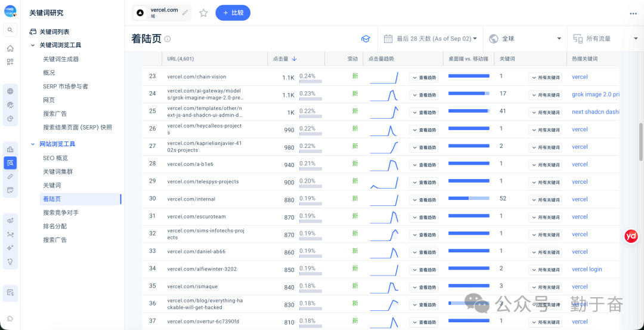
Task: Open 查看趋势 for vercel.com/chain-vision row
Action: tap(423, 78)
